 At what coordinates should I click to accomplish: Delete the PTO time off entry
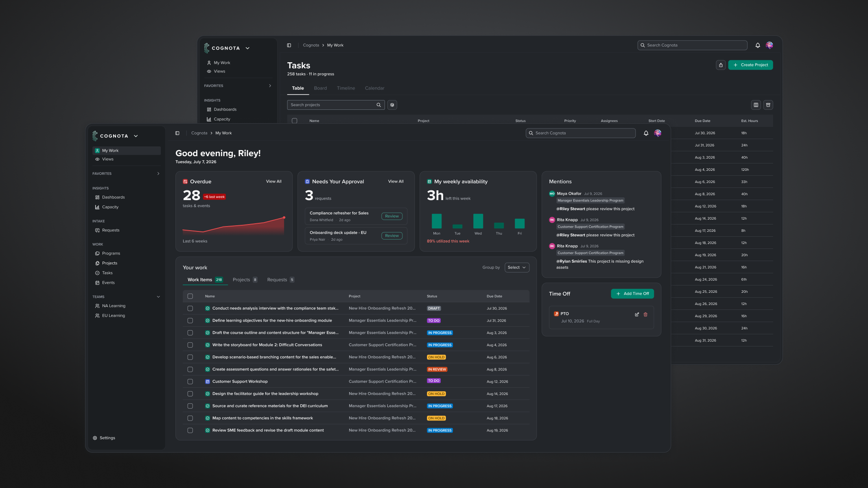[645, 314]
